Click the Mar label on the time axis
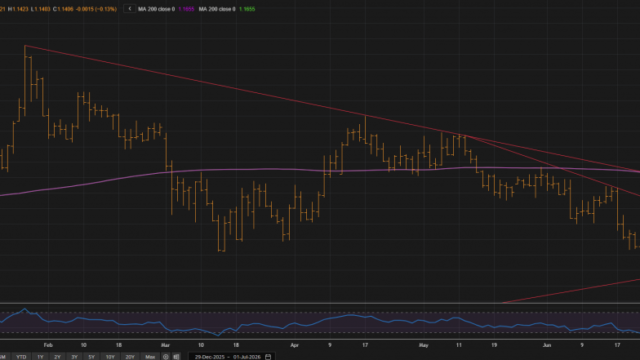Image resolution: width=640 pixels, height=360 pixels. point(165,345)
